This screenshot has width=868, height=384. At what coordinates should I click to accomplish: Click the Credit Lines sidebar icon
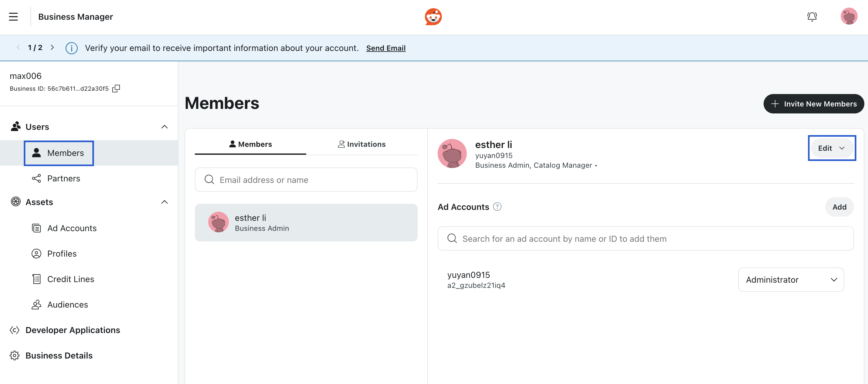[x=36, y=279]
